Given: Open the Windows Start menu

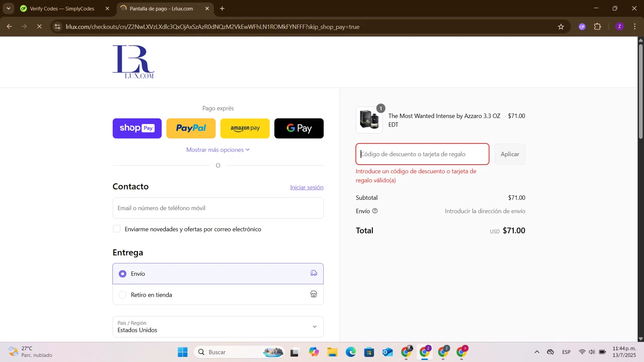Looking at the screenshot, I should click(182, 352).
